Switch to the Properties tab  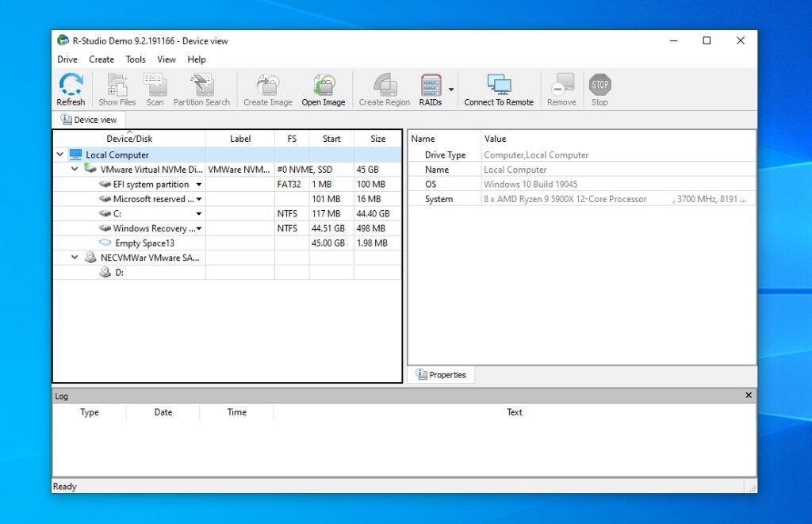pyautogui.click(x=442, y=374)
